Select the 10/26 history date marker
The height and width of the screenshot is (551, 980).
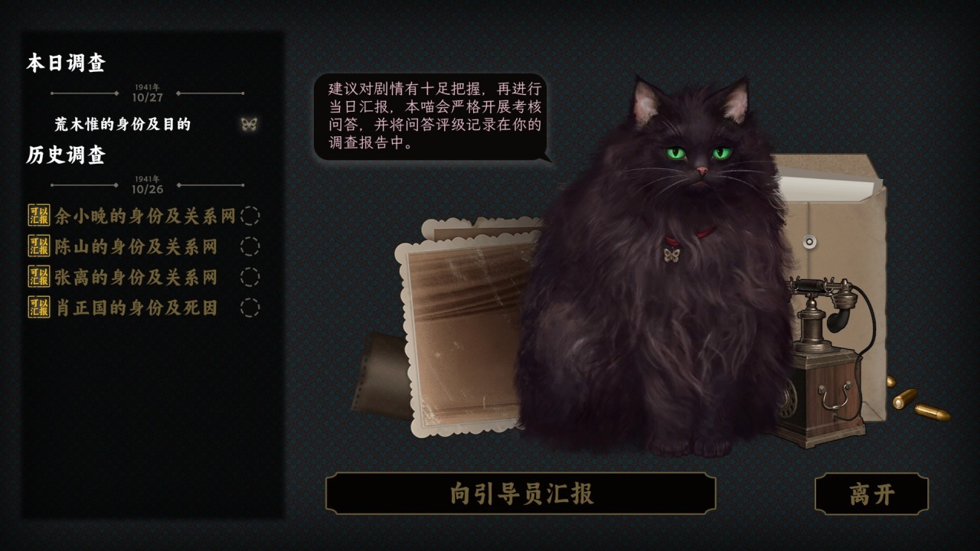click(147, 185)
